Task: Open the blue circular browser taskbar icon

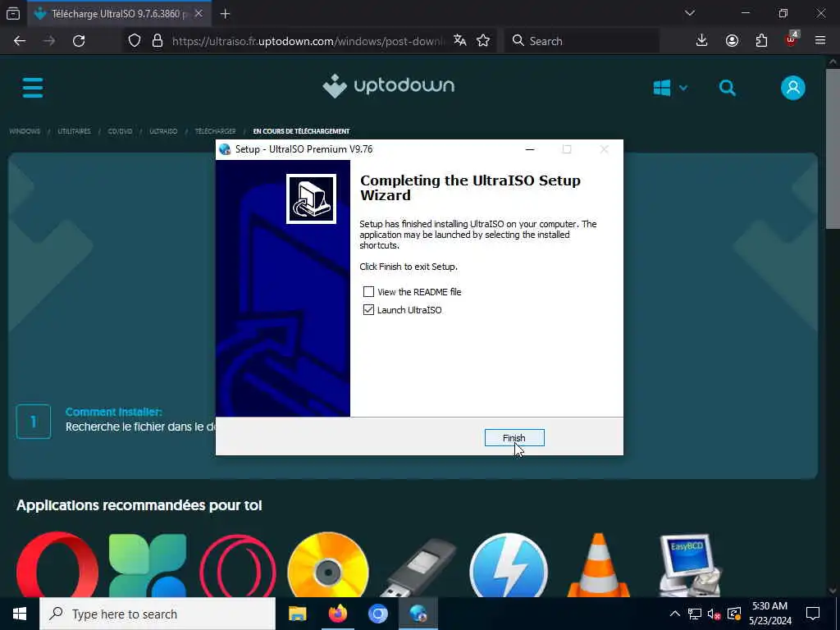Action: [x=377, y=614]
